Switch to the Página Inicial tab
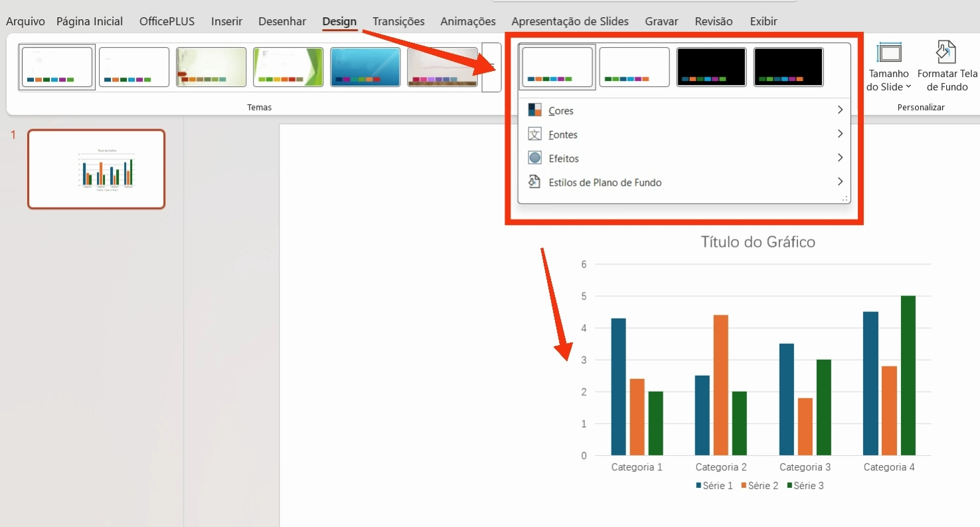 [90, 21]
